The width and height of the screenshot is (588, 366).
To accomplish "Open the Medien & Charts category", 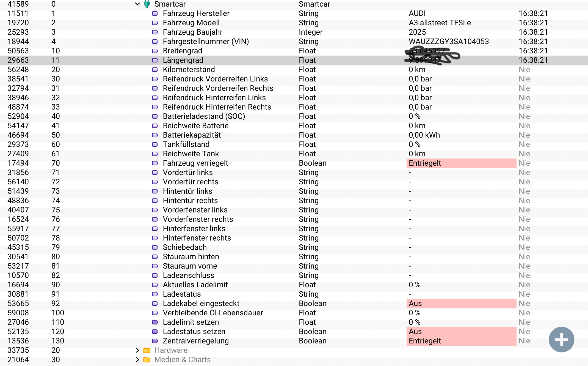I will click(x=182, y=359).
